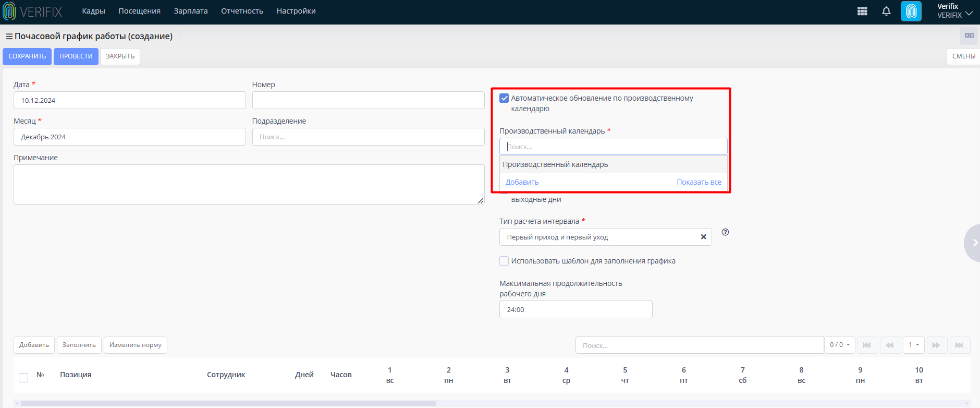This screenshot has width=980, height=408.
Task: Go to last page of table
Action: pos(959,345)
